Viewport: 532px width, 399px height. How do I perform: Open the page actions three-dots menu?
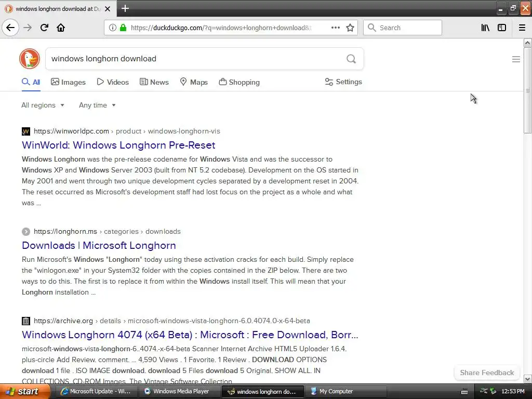click(x=336, y=28)
